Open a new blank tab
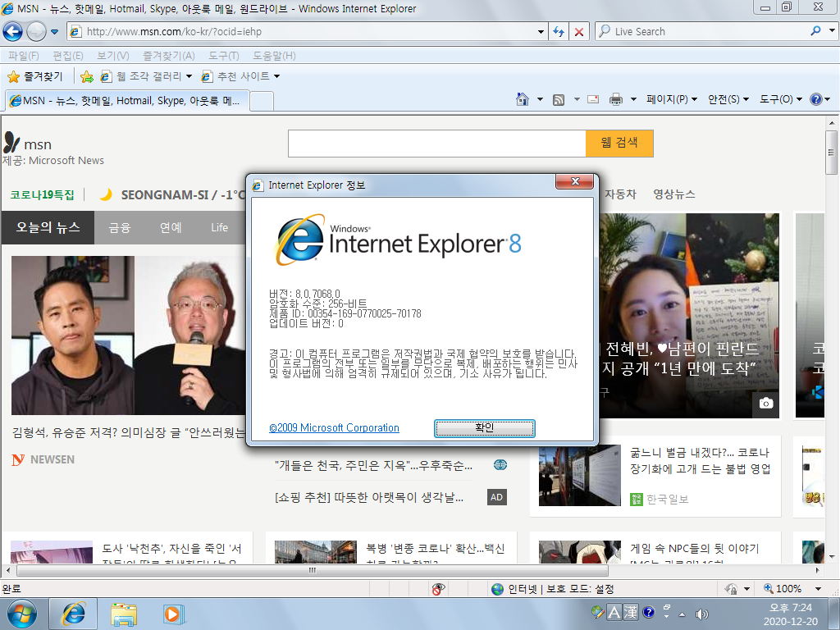The height and width of the screenshot is (630, 840). click(x=262, y=101)
